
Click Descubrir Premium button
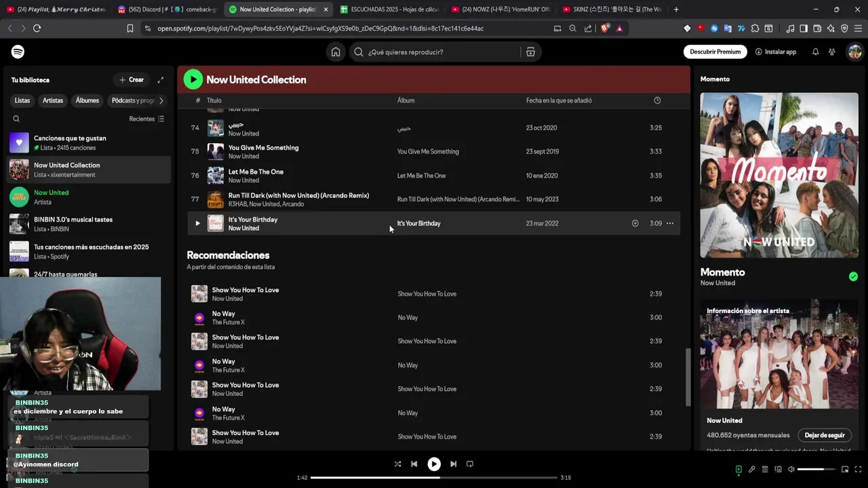(x=715, y=52)
